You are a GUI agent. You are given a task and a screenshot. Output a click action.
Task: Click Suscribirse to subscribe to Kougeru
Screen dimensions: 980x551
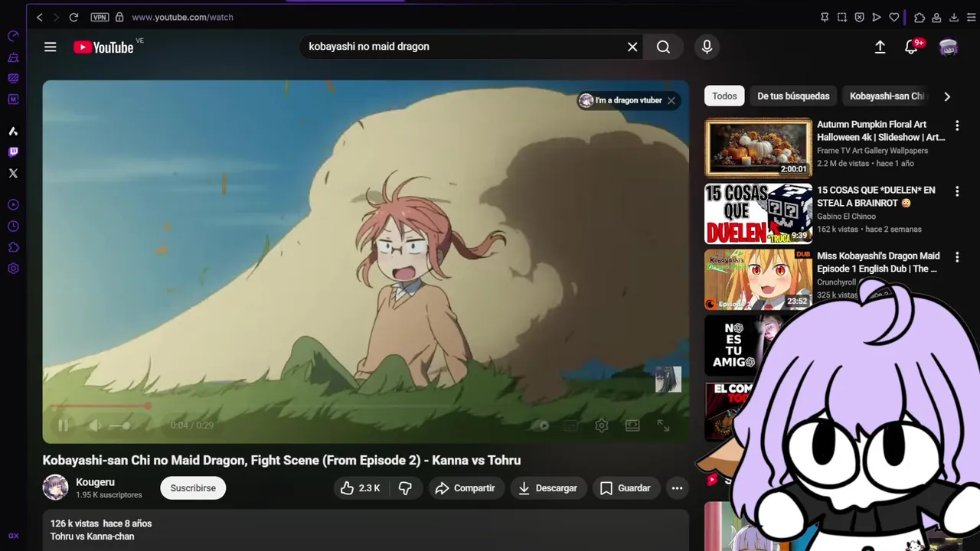193,488
